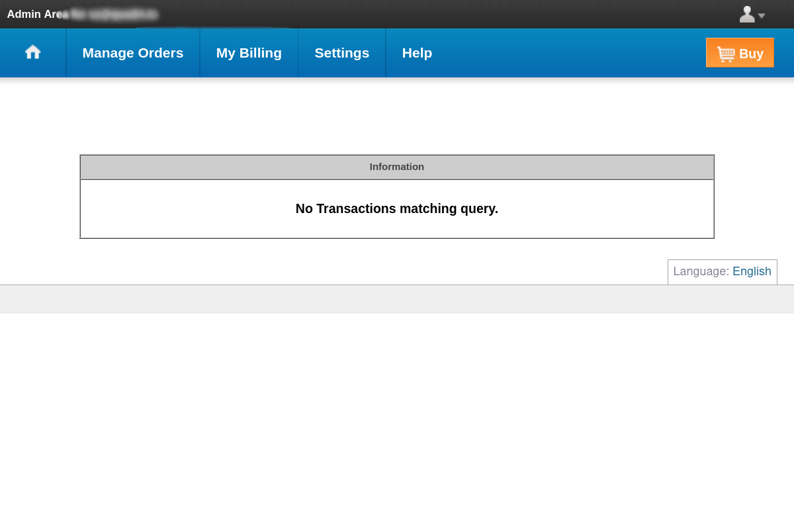Go to the Home page icon
This screenshot has height=532, width=794.
pos(33,52)
